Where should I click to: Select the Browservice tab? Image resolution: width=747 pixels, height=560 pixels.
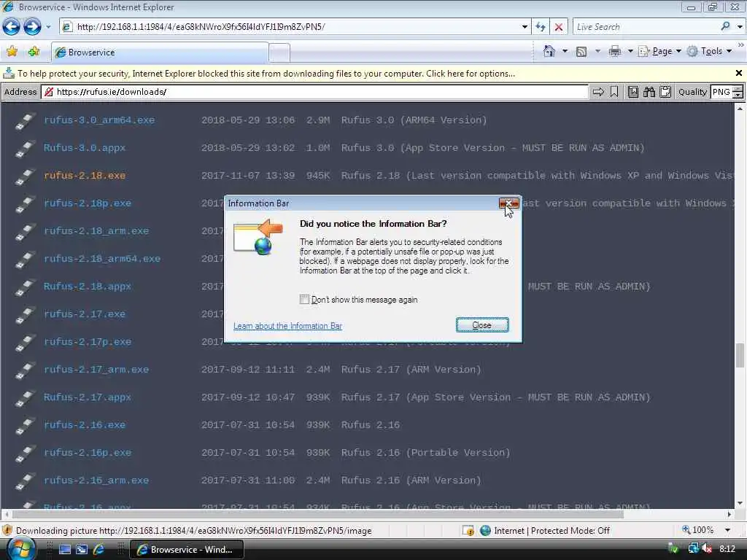pyautogui.click(x=160, y=52)
